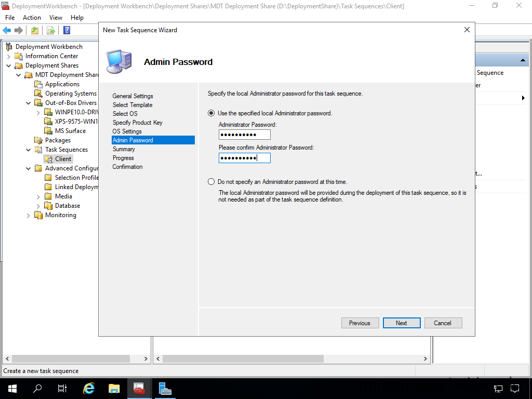Select the XPS-9575 driver folder tree item
Image resolution: width=532 pixels, height=399 pixels.
(76, 122)
